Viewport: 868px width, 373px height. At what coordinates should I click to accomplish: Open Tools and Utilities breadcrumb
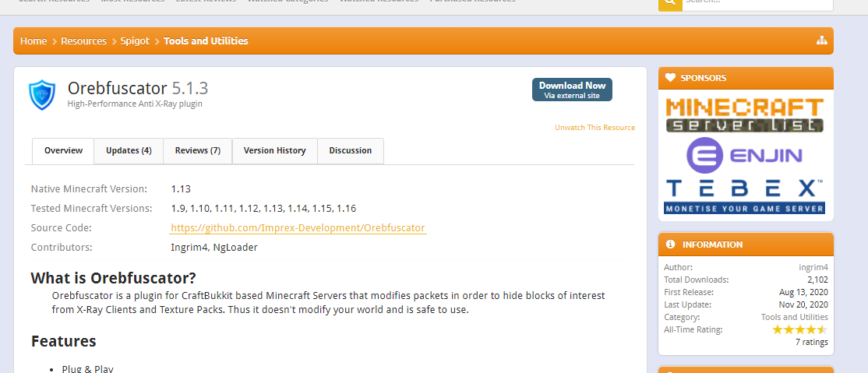[x=206, y=41]
